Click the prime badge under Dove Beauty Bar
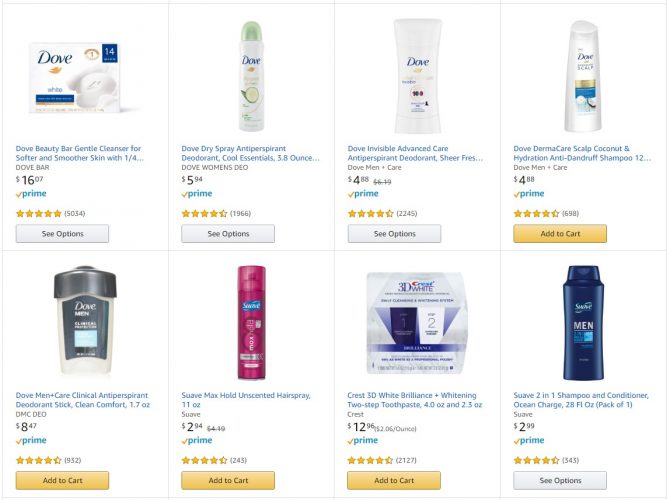The height and width of the screenshot is (500, 670). (x=31, y=194)
